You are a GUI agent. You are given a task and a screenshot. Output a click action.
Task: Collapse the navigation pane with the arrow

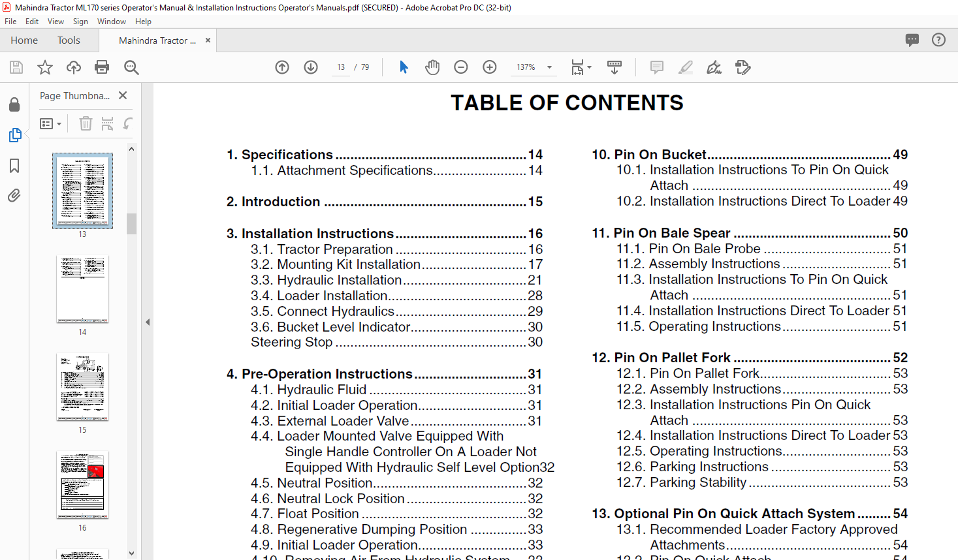(148, 322)
